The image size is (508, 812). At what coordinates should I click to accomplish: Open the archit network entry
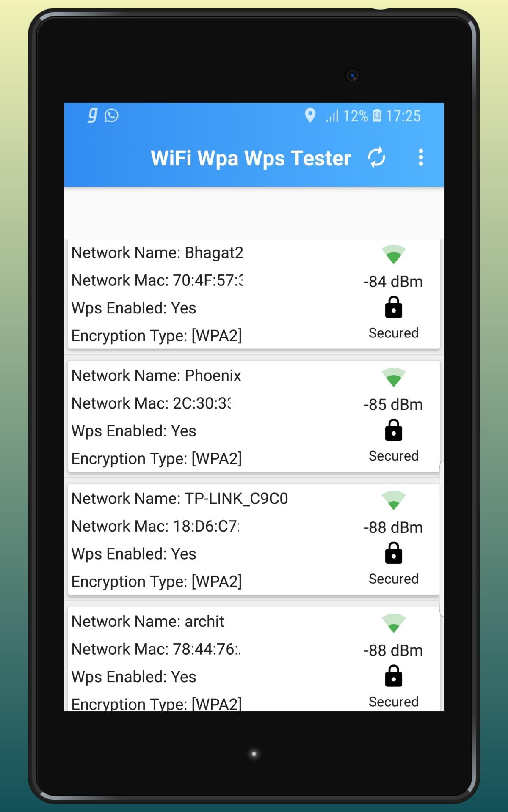254,659
